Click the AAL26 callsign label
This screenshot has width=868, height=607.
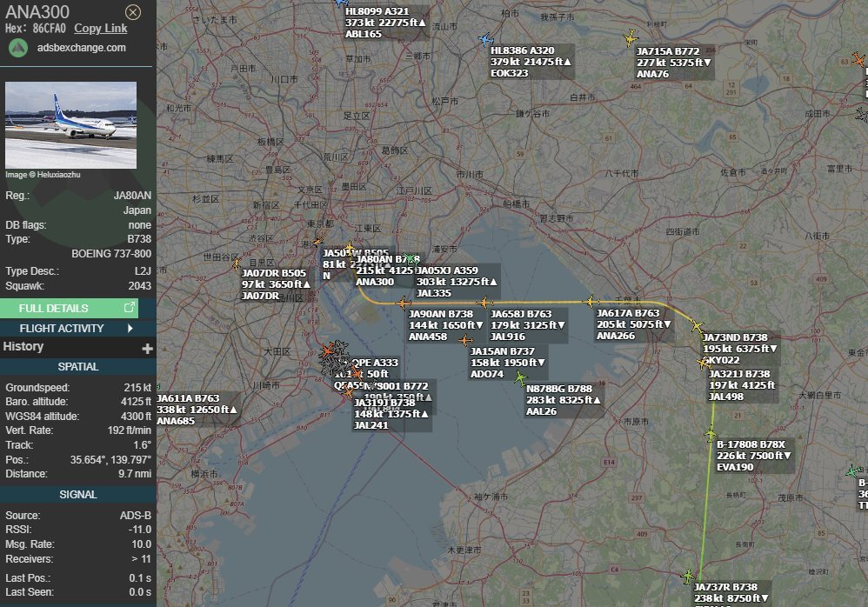[541, 411]
